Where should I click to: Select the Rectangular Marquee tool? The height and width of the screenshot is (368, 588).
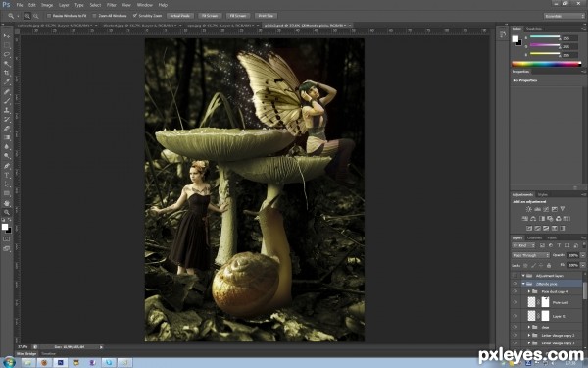click(x=7, y=45)
